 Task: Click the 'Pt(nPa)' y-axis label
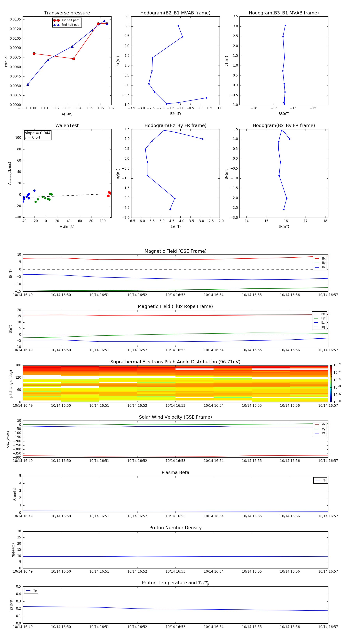pos(6,61)
